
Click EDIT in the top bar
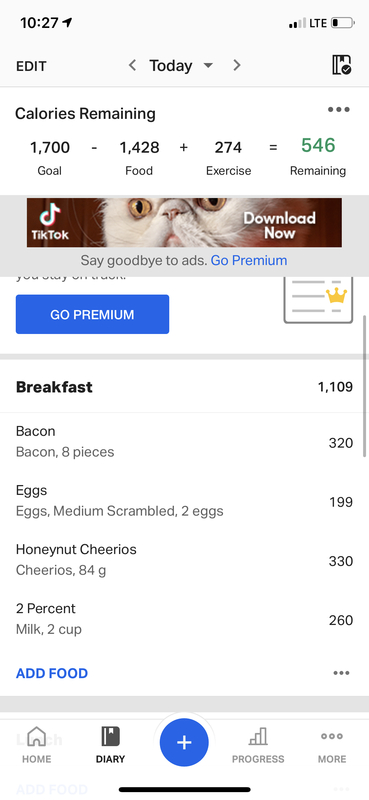point(31,66)
